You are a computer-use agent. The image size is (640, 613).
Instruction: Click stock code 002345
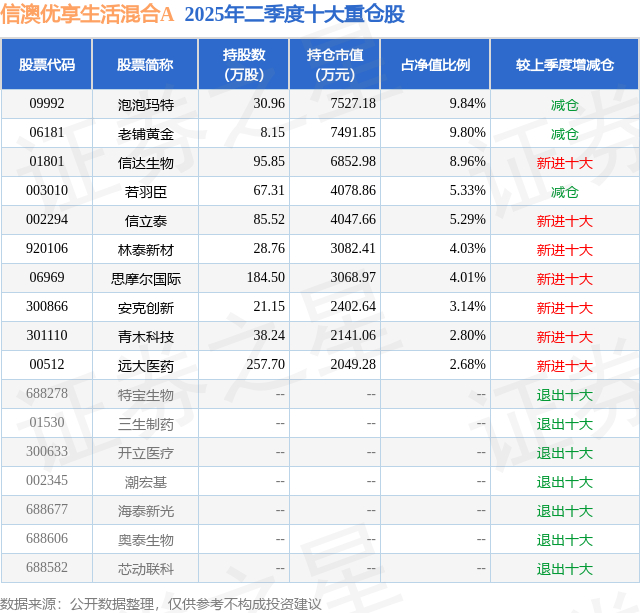(47, 480)
